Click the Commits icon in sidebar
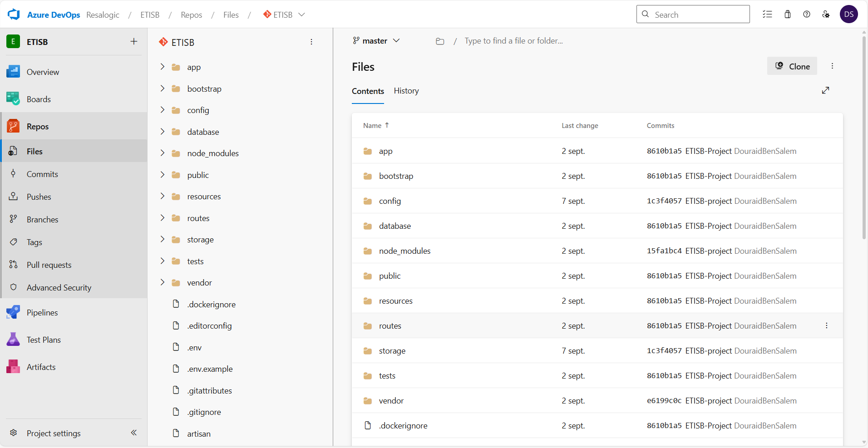Viewport: 868px width, 448px height. point(14,173)
